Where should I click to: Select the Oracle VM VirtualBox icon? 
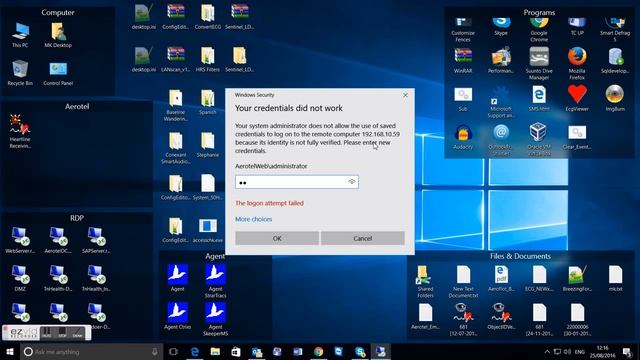click(539, 140)
